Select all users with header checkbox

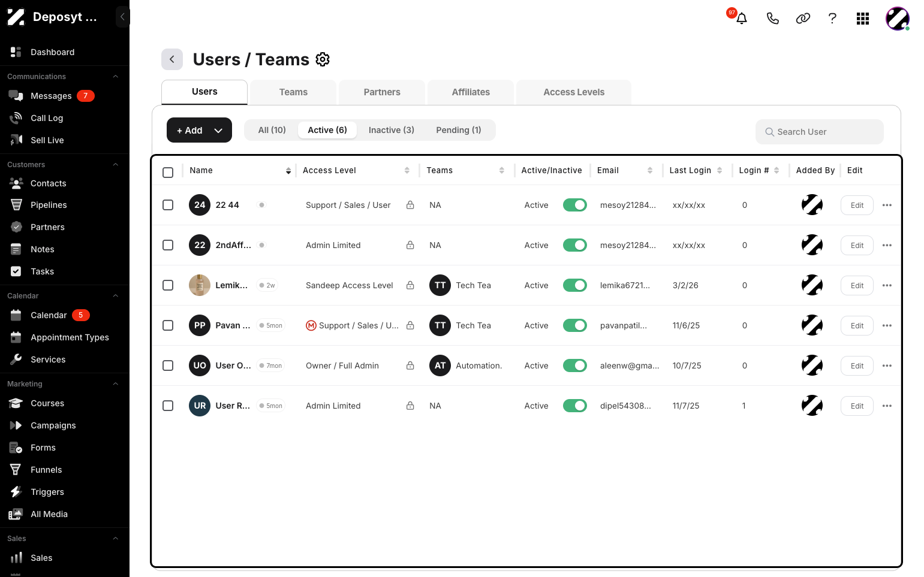(x=168, y=173)
